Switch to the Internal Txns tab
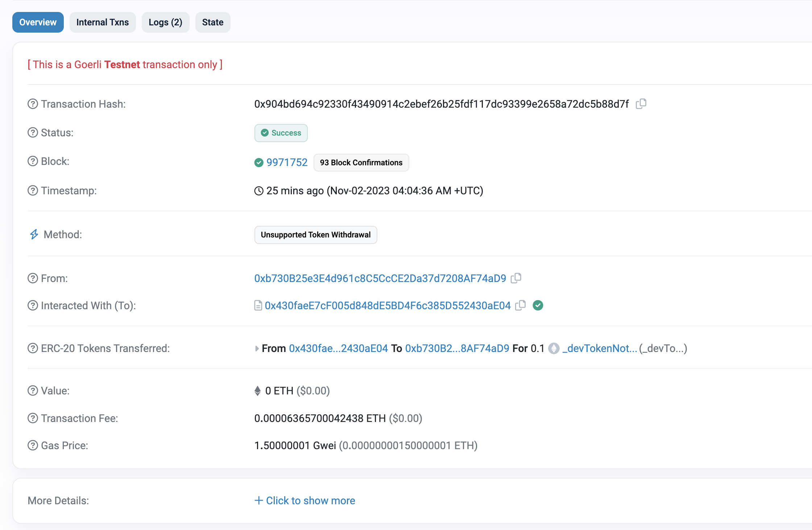 pos(103,22)
